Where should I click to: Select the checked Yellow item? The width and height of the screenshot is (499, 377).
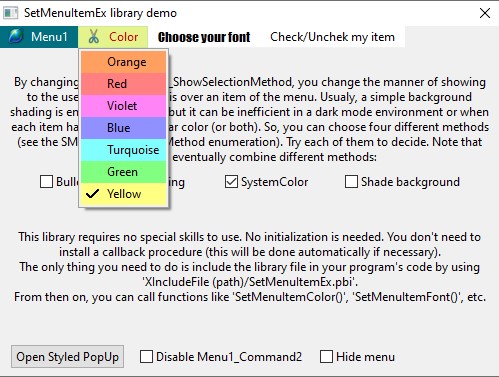124,194
